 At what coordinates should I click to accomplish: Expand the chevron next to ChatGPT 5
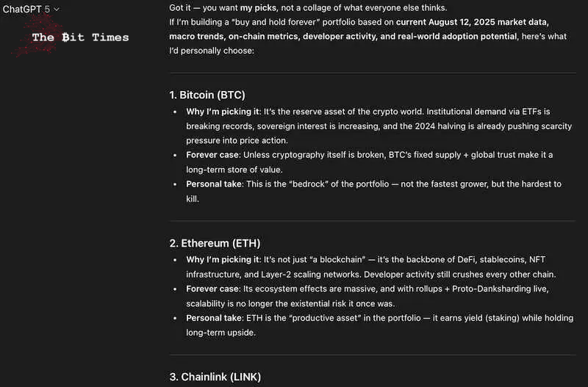(57, 10)
